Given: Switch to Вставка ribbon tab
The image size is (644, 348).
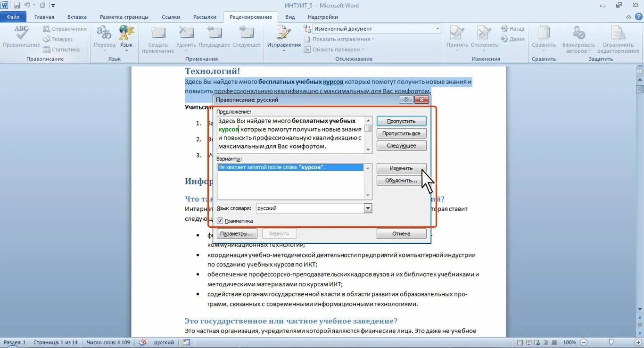Looking at the screenshot, I should pos(77,17).
